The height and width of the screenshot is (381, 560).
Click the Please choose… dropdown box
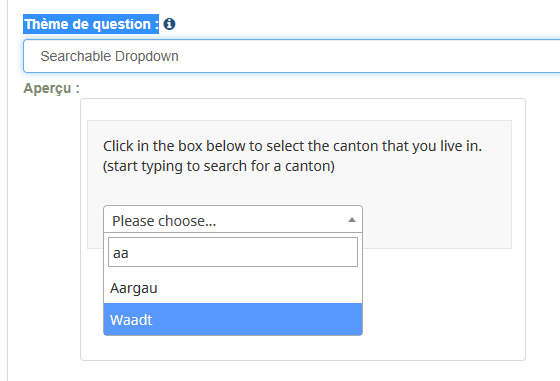(233, 219)
